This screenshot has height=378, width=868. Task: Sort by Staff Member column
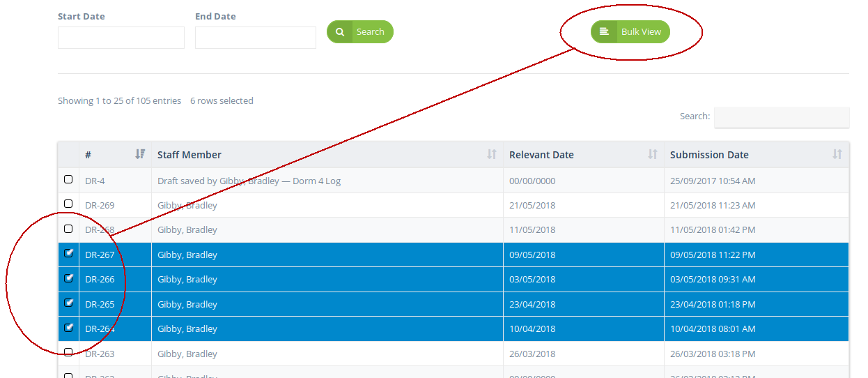coord(327,155)
